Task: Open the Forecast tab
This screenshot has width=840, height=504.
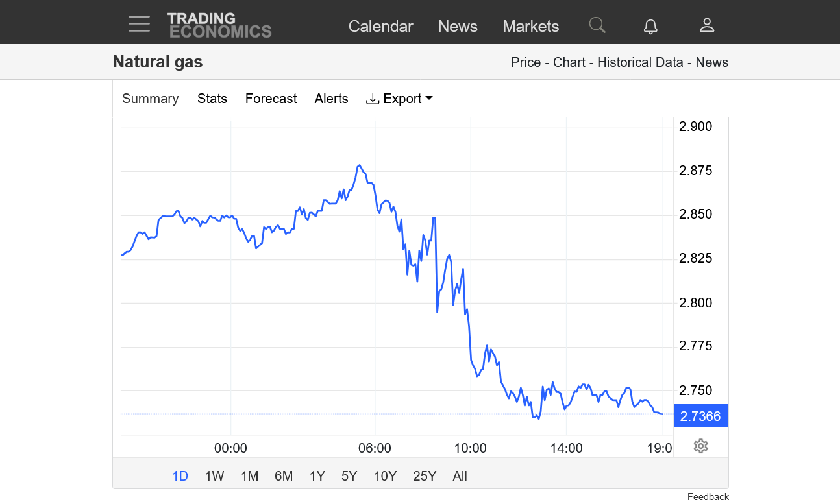Action: pos(271,99)
